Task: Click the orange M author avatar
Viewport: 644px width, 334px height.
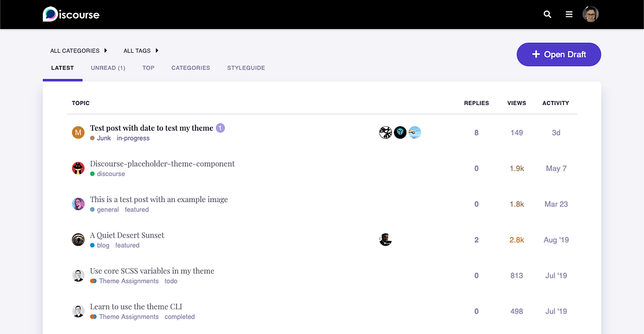Action: 78,132
